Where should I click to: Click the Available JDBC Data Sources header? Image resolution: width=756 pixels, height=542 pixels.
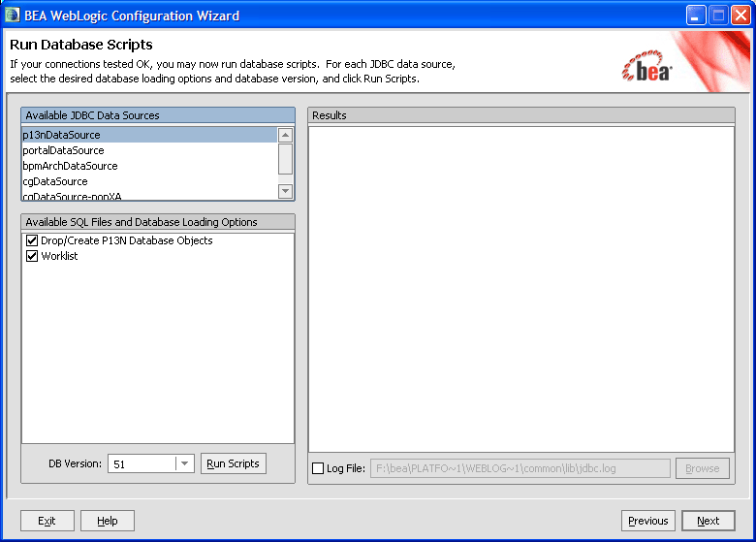158,115
